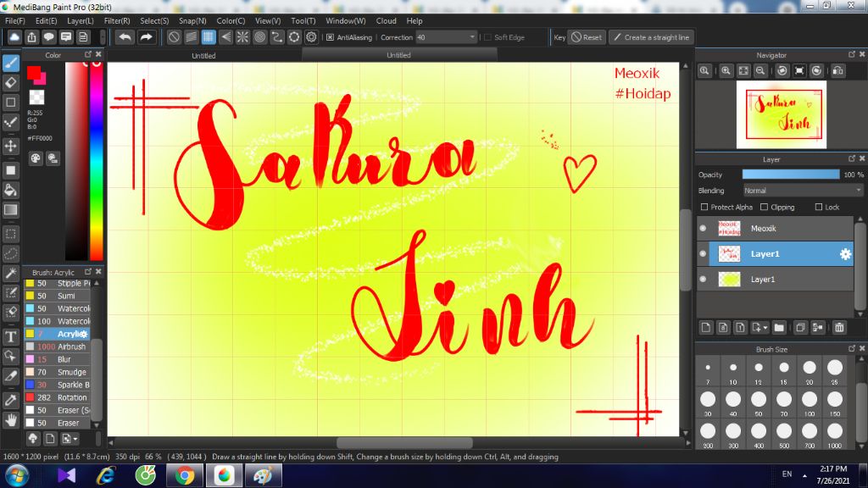Click the canvas horizontal scrollbar
Viewport: 868px width, 488px height.
tap(404, 442)
